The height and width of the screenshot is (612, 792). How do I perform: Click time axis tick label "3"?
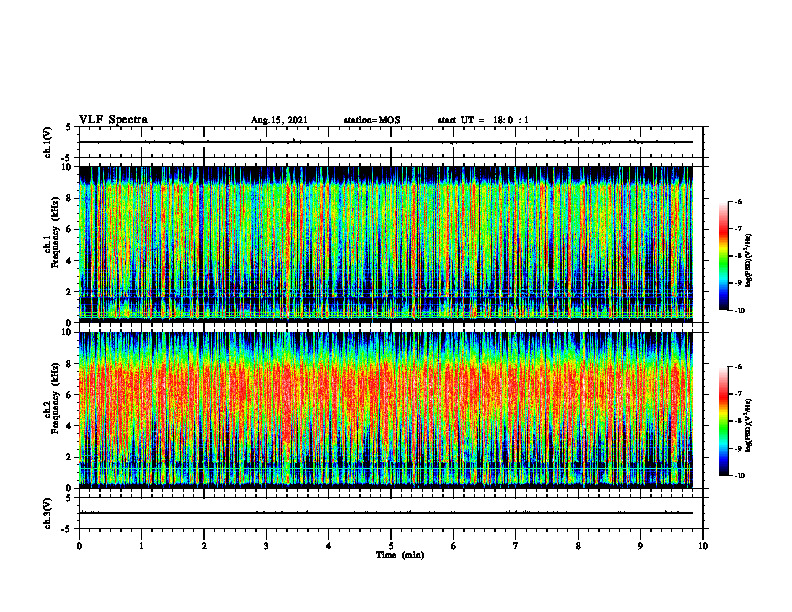pos(266,546)
